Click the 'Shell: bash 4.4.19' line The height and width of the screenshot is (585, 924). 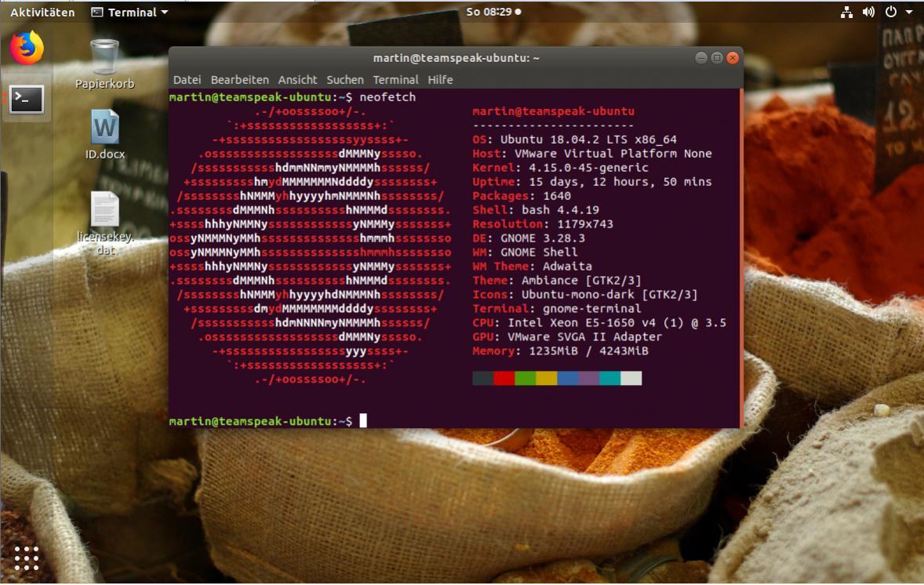pyautogui.click(x=536, y=210)
